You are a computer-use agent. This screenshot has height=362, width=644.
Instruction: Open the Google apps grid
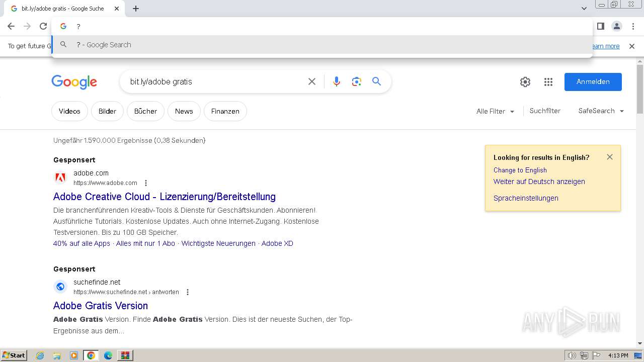[548, 82]
